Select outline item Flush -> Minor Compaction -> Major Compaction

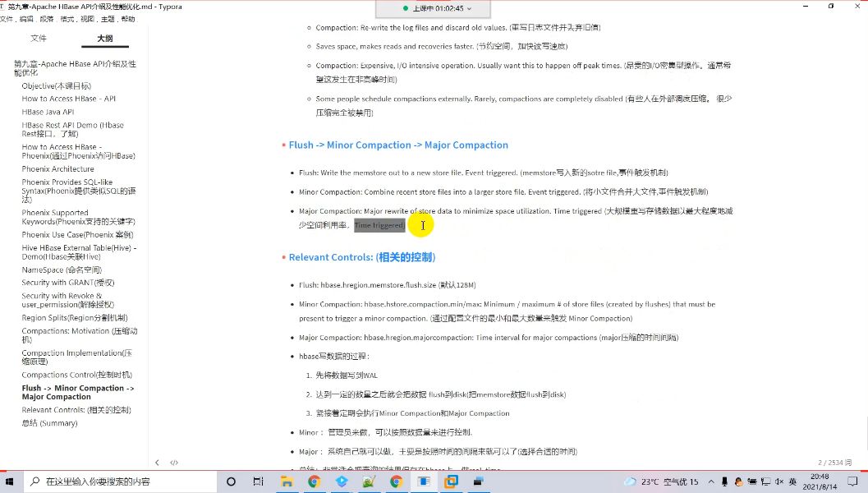(78, 392)
